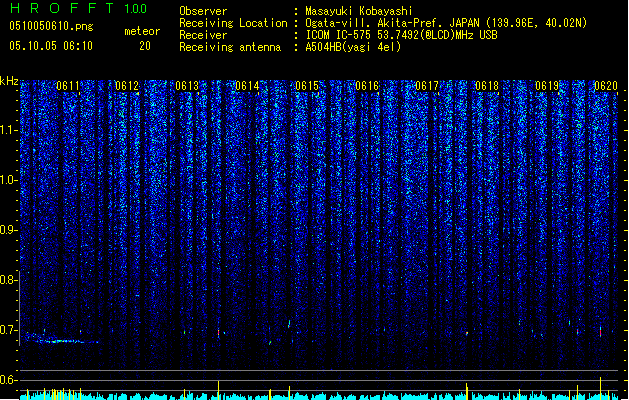The image size is (629, 400).
Task: Click observer name Masayuki Kobayashi
Action: tap(359, 11)
